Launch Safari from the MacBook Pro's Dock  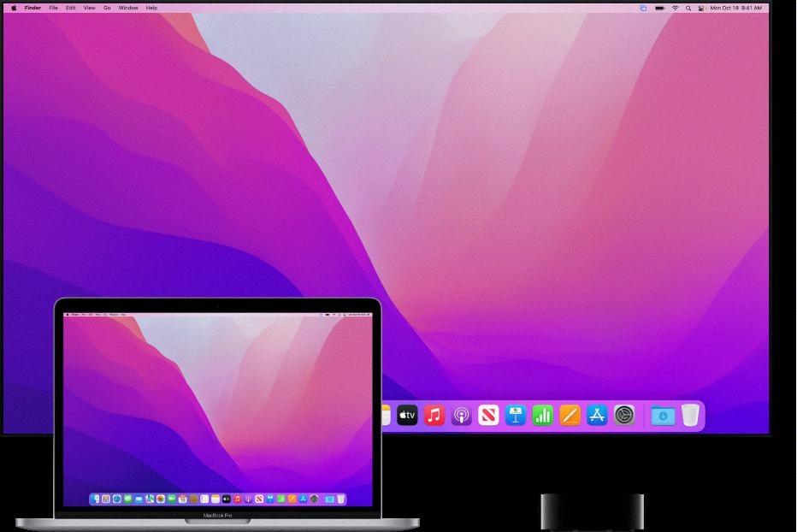tap(117, 499)
